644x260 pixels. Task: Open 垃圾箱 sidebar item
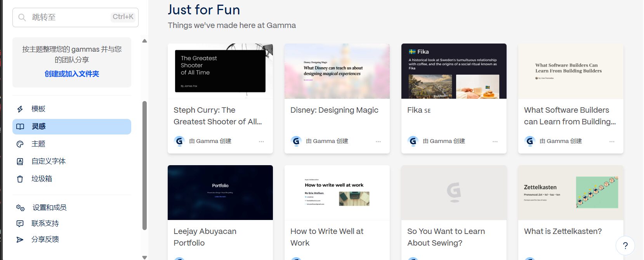72,179
